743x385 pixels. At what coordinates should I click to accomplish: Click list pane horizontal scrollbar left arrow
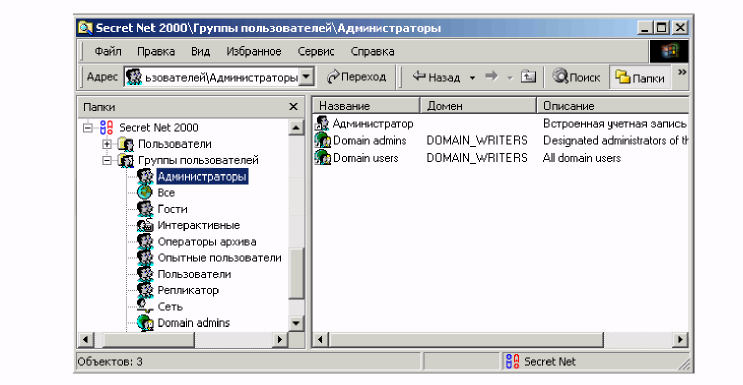tap(320, 339)
